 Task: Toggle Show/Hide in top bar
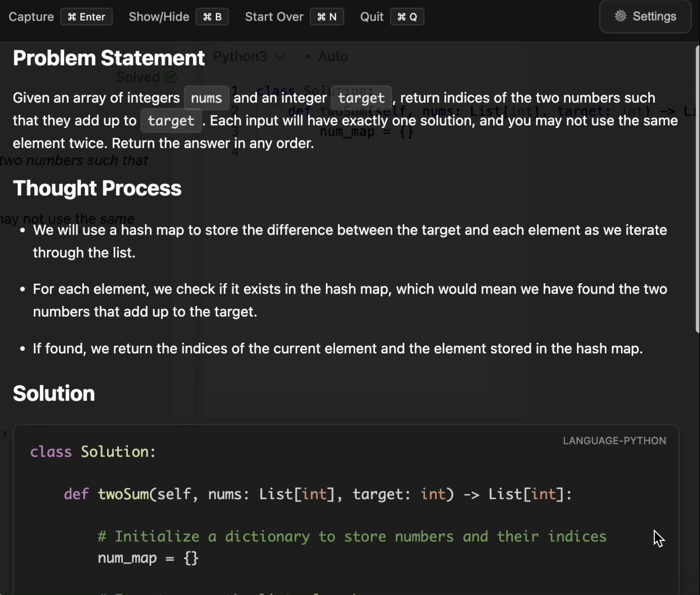coord(159,17)
